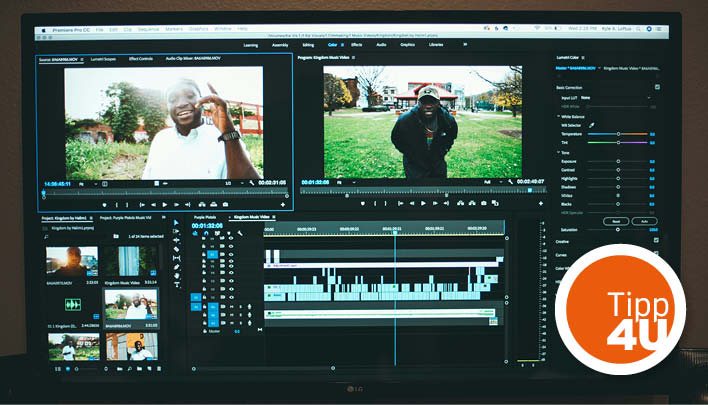
Task: Toggle the Basic Correction checkbox
Action: click(x=656, y=87)
